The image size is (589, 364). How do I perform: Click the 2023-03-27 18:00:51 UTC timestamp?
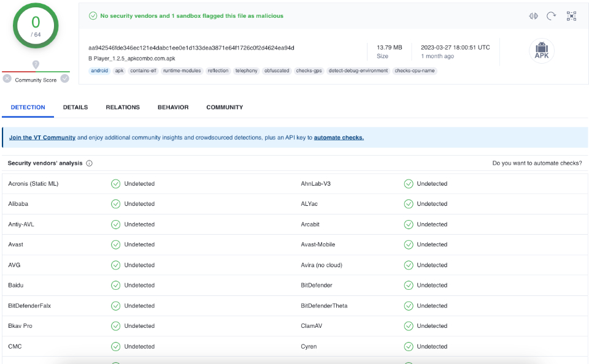455,48
